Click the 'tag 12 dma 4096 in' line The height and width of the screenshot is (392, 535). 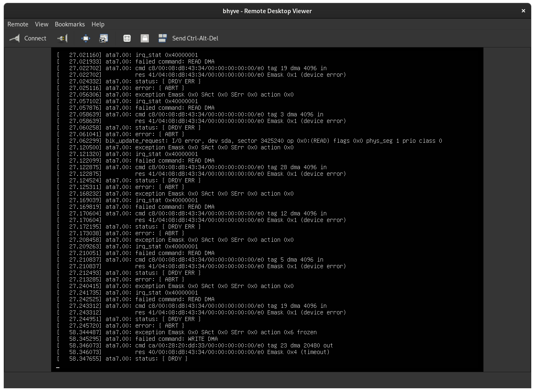click(x=192, y=213)
